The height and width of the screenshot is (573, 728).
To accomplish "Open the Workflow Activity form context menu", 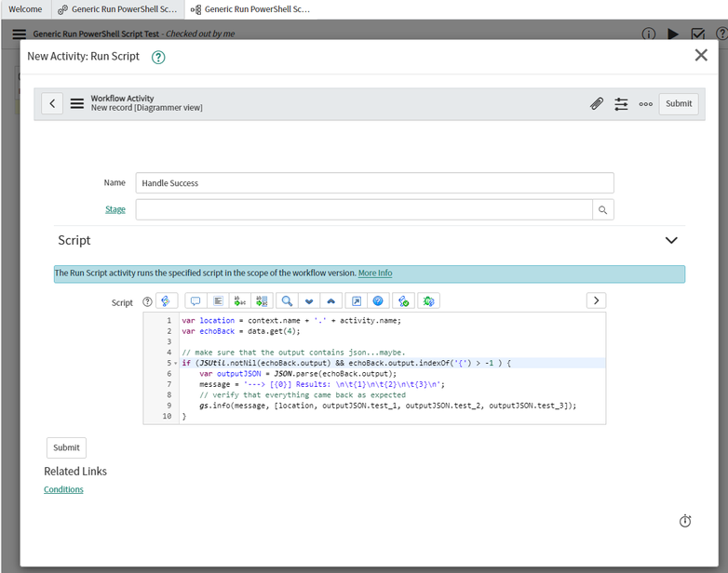I will [77, 103].
